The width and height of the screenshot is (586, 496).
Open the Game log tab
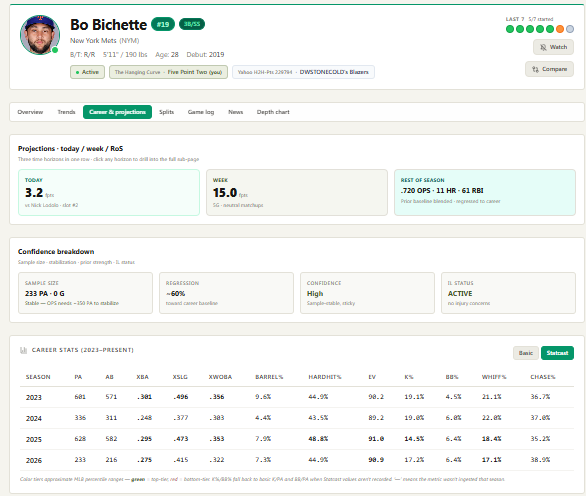tap(201, 112)
